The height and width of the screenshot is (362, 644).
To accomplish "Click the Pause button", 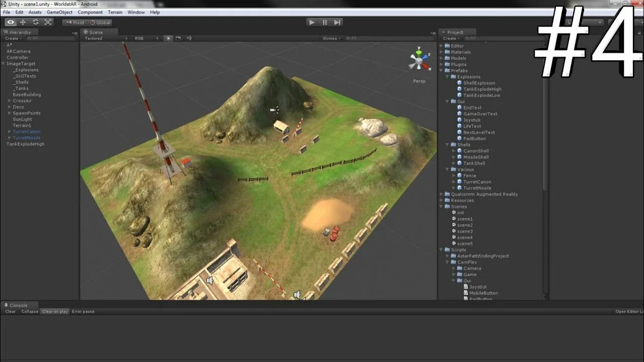I will (325, 22).
